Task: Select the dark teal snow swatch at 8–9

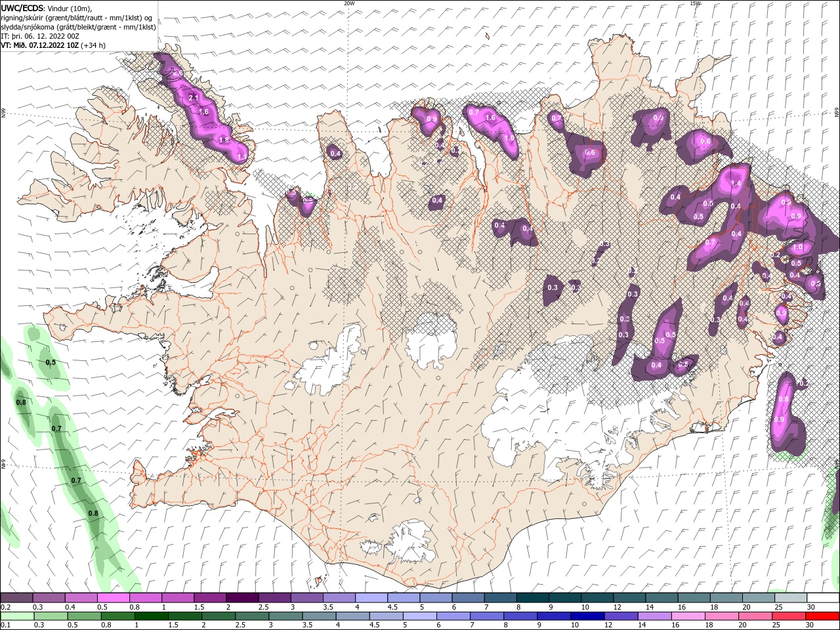Action: tap(532, 597)
